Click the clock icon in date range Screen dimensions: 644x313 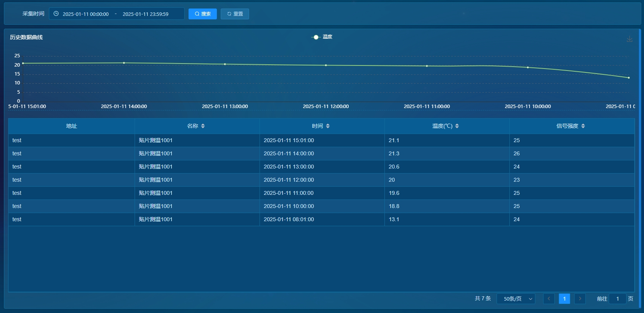coord(56,14)
